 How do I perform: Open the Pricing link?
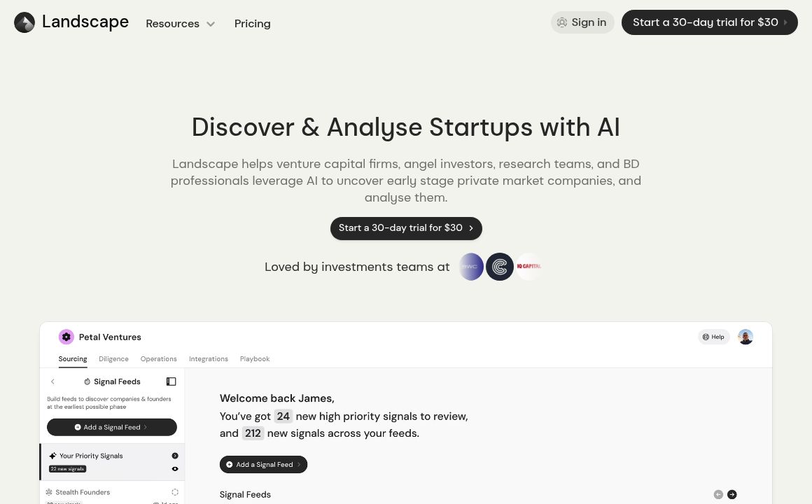252,23
